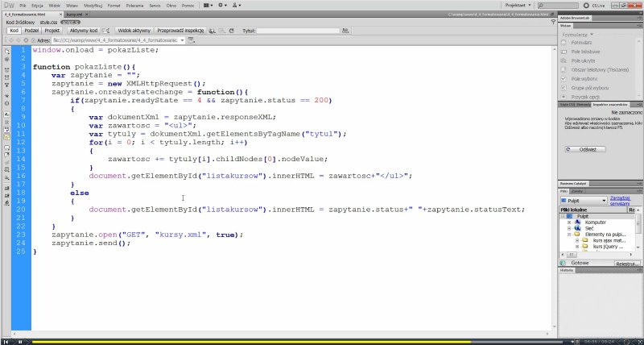Toggle the Aktywny kod live code view
644x345 pixels.
pos(83,31)
